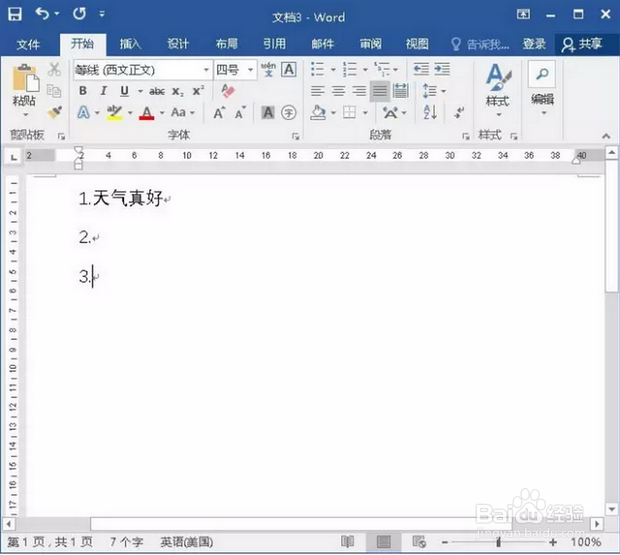Open line spacing options
The height and width of the screenshot is (555, 620).
tap(429, 91)
